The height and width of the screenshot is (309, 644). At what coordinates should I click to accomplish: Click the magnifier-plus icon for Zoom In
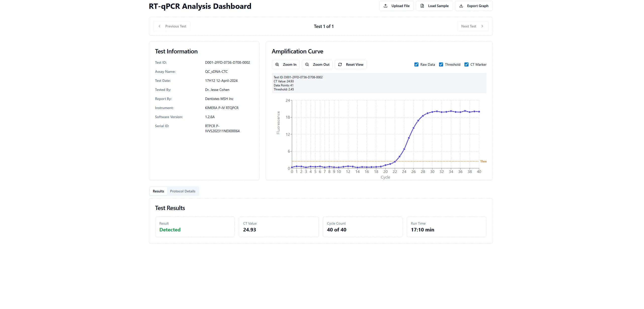tap(277, 64)
